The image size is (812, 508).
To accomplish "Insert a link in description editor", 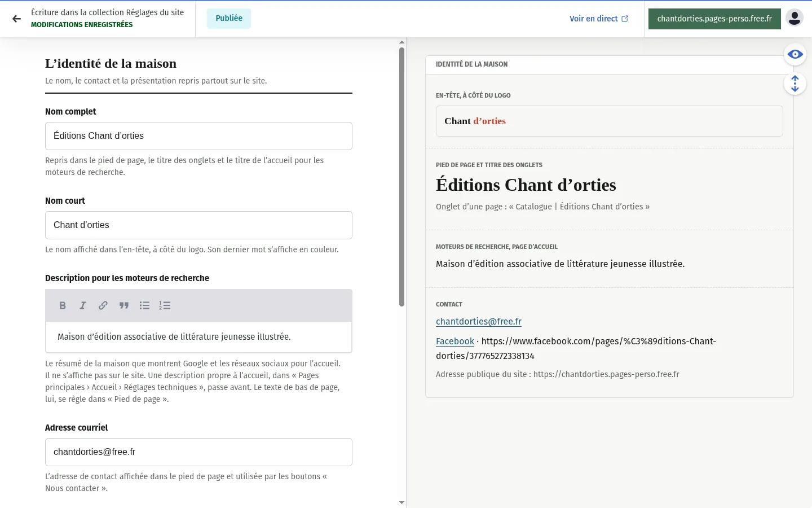I will click(x=103, y=305).
